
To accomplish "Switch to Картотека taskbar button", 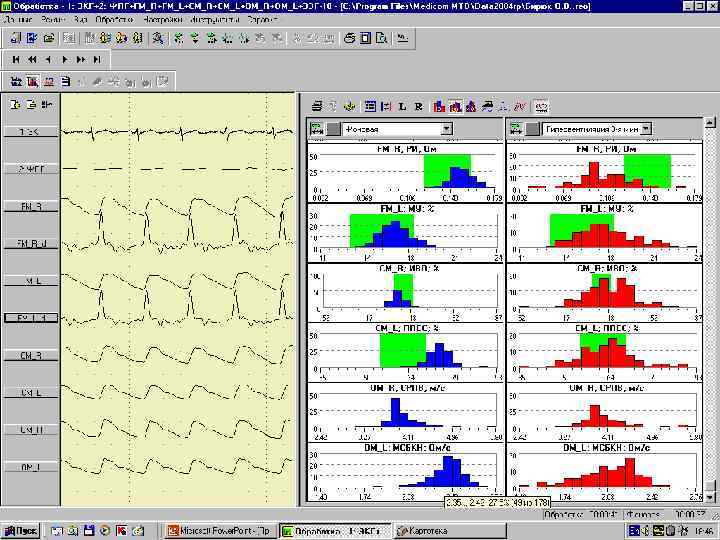I will (x=451, y=531).
